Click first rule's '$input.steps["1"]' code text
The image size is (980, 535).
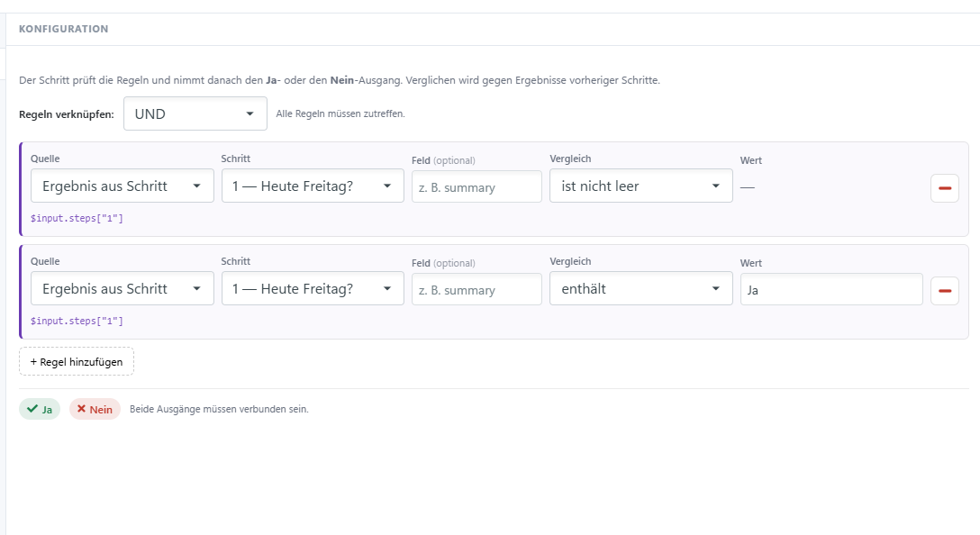[77, 218]
